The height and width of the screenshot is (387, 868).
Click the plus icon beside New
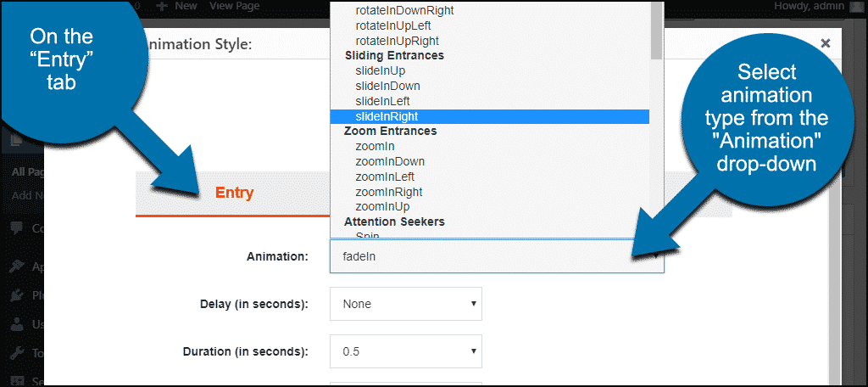pos(161,6)
